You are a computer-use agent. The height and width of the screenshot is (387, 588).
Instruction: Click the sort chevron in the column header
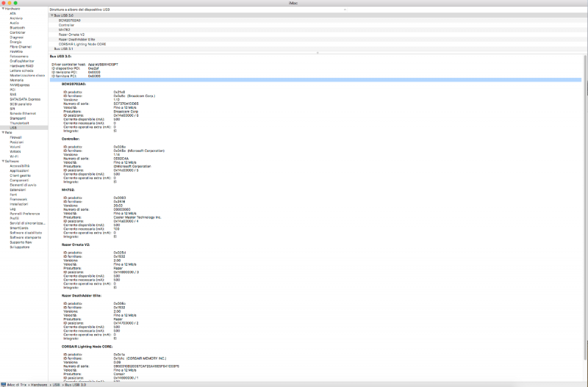pyautogui.click(x=345, y=10)
